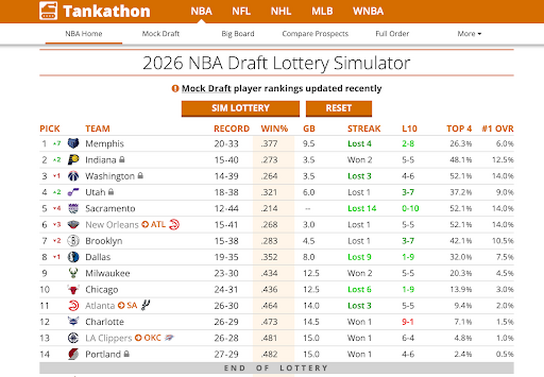The image size is (544, 377).
Task: Click the Brooklyn team name
Action: [x=104, y=241]
